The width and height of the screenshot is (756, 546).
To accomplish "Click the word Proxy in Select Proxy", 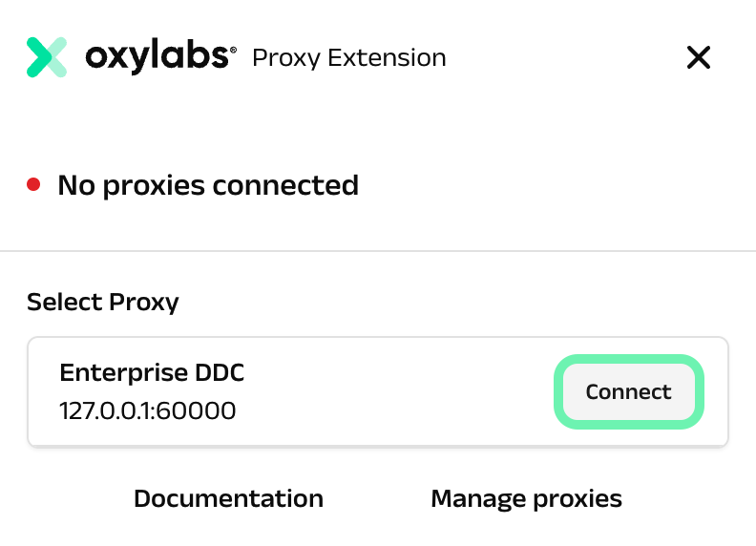I will pyautogui.click(x=146, y=303).
